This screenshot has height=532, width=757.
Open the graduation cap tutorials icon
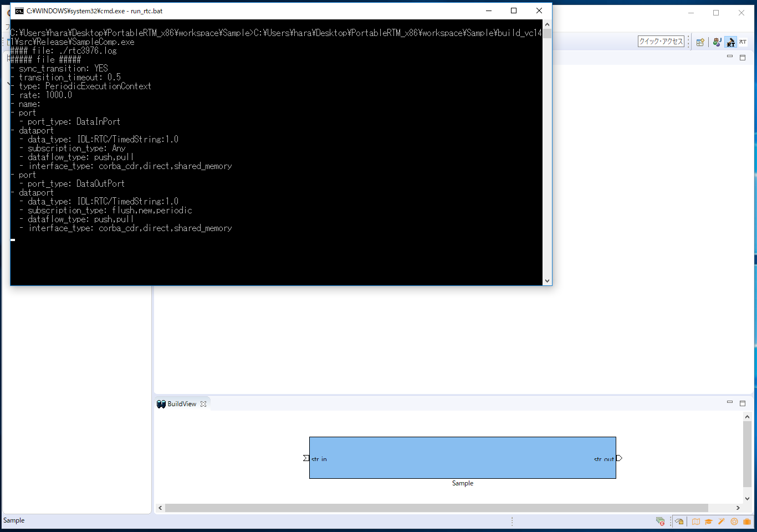coord(708,521)
